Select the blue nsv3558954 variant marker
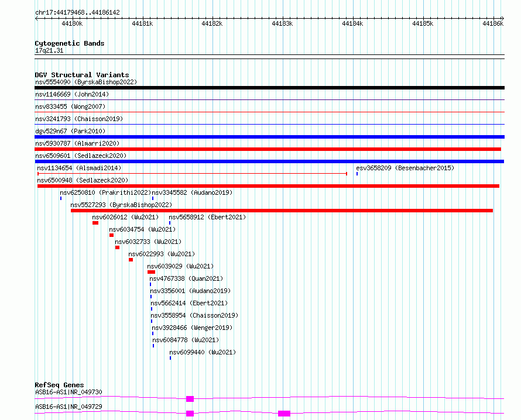The height and width of the screenshot is (420, 521). [152, 321]
